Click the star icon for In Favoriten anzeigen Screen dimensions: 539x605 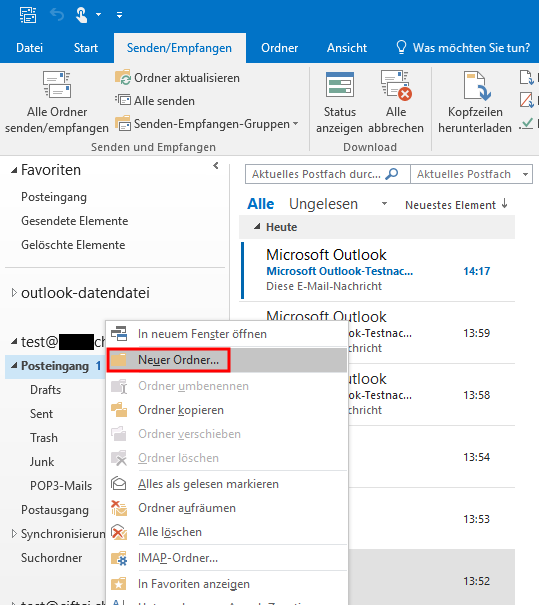point(119,584)
